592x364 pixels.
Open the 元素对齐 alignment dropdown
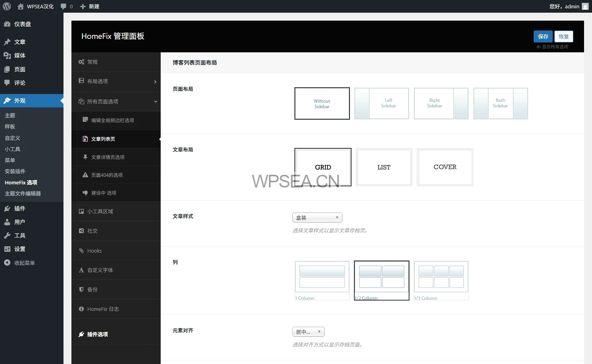pyautogui.click(x=308, y=332)
